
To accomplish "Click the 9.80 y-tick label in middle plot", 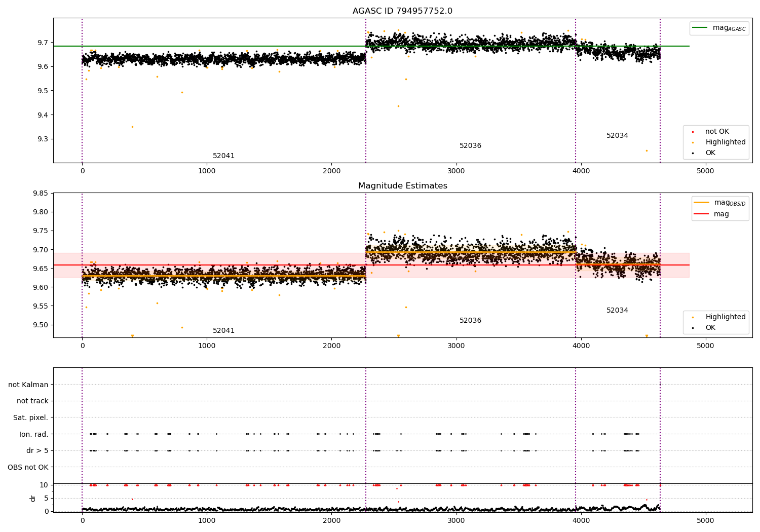I will point(41,212).
